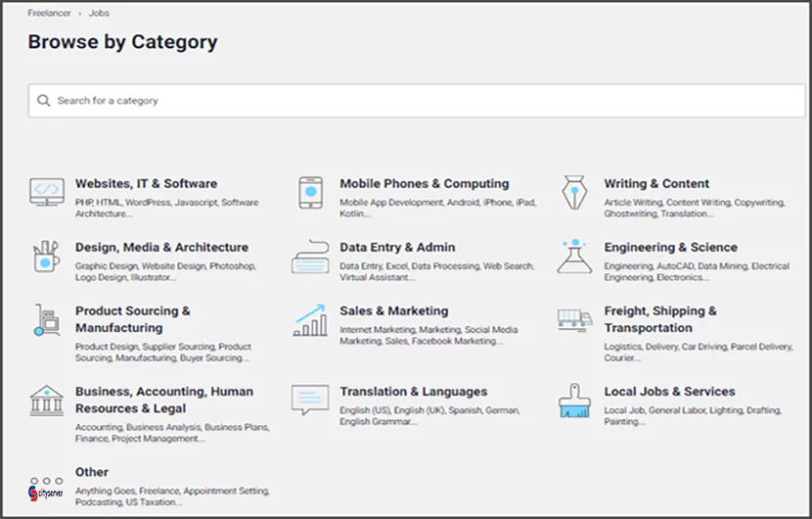Click the Business, Accounting bank building icon
Screen dimensions: 812x519
coord(47,401)
